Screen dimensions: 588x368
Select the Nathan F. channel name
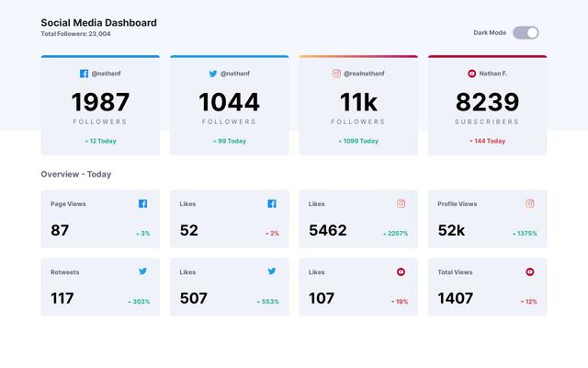click(493, 74)
